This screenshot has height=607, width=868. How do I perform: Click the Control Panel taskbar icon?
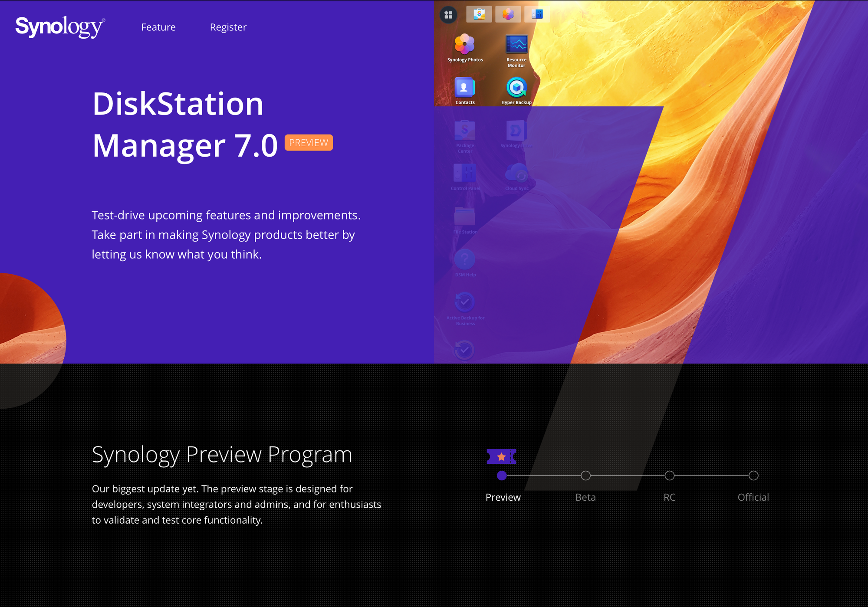pos(537,14)
